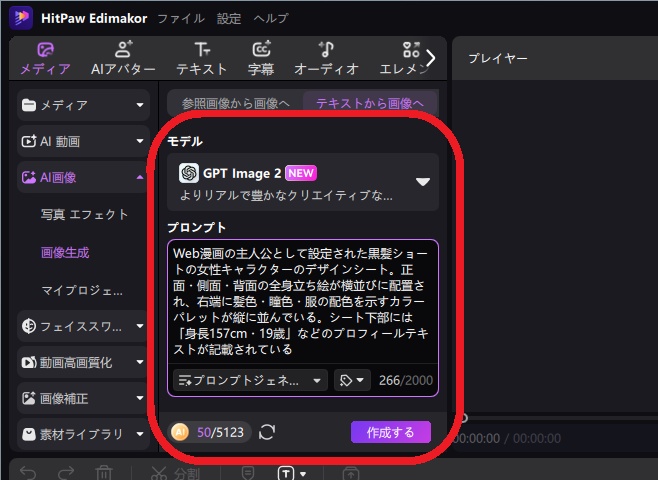Open the tag icon dropdown
This screenshot has width=658, height=480.
tap(352, 380)
